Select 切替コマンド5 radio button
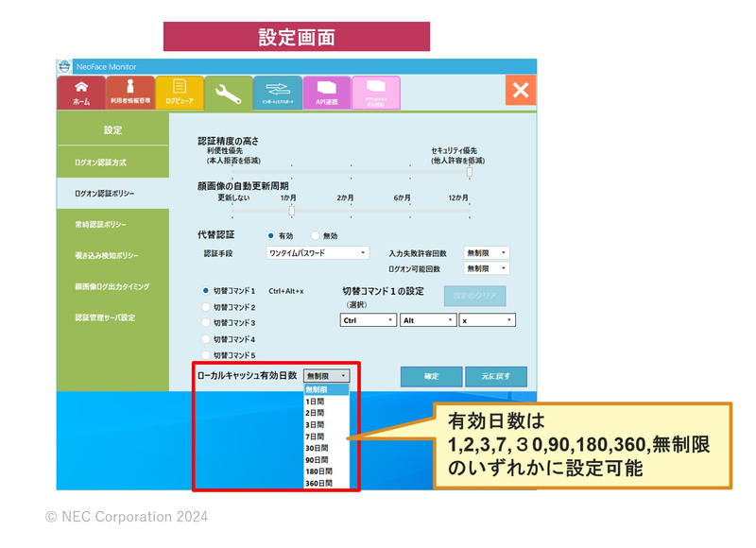 pos(206,355)
